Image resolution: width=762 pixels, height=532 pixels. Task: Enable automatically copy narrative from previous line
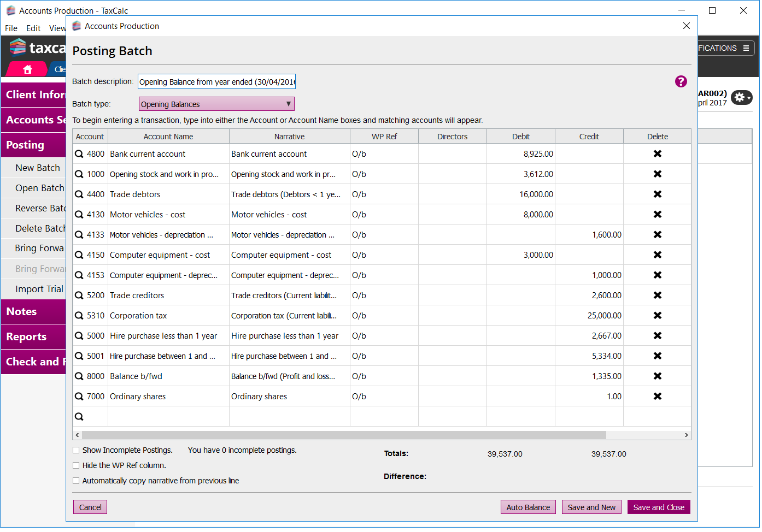coord(76,481)
